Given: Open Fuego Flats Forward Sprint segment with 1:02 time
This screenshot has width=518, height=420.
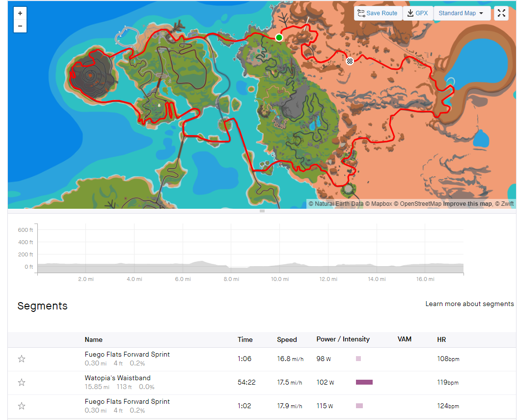Looking at the screenshot, I should 127,401.
